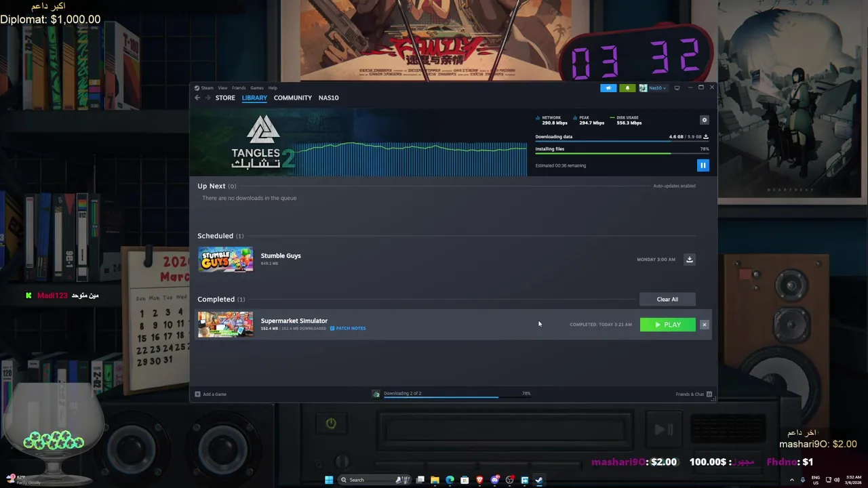
Task: Click the Stumble Guys thumbnail
Action: 226,260
